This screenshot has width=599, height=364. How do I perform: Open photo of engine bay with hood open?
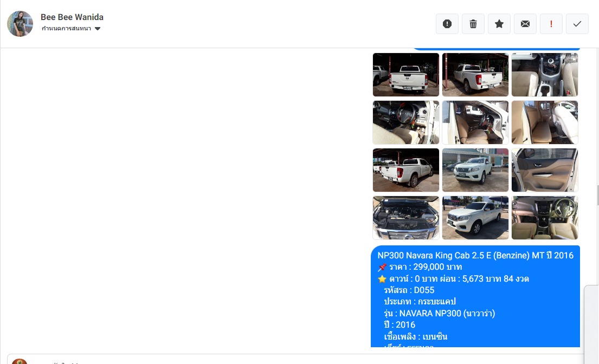click(405, 218)
